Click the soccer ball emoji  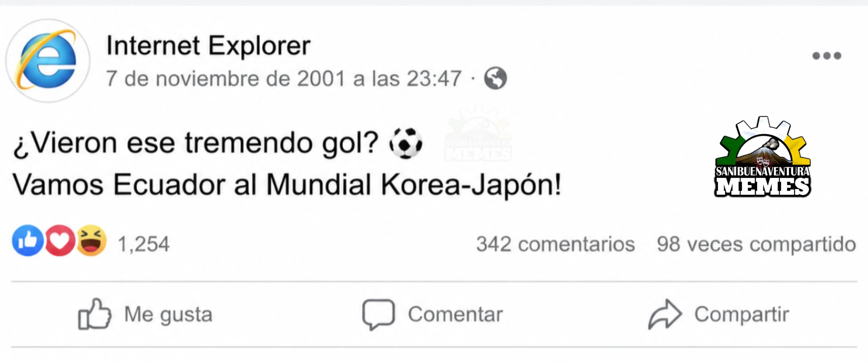point(406,143)
